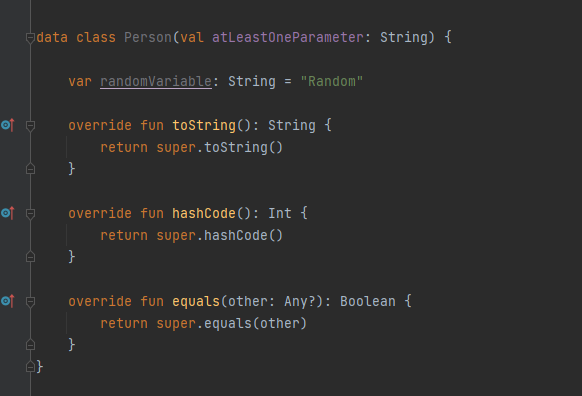Click the Person class name
Image resolution: width=582 pixels, height=396 pixels.
(x=148, y=37)
